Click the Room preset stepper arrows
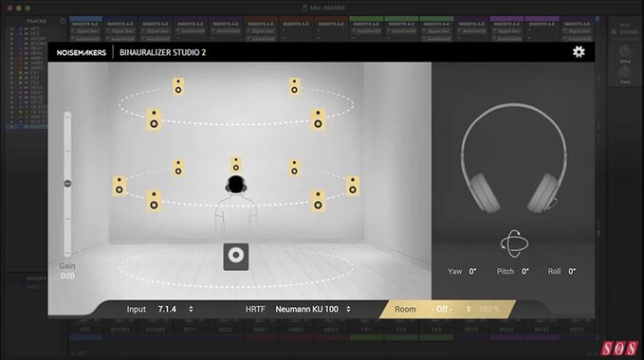The image size is (644, 360). [469, 309]
